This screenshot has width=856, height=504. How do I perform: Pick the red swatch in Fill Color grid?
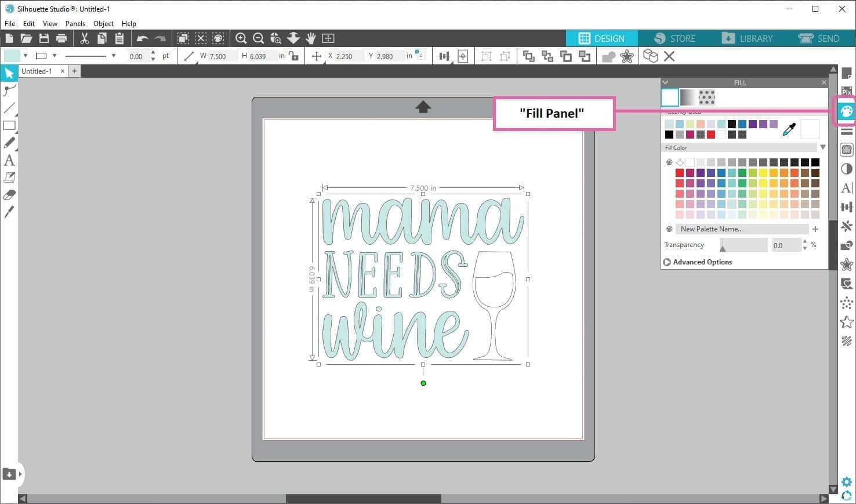click(x=679, y=172)
